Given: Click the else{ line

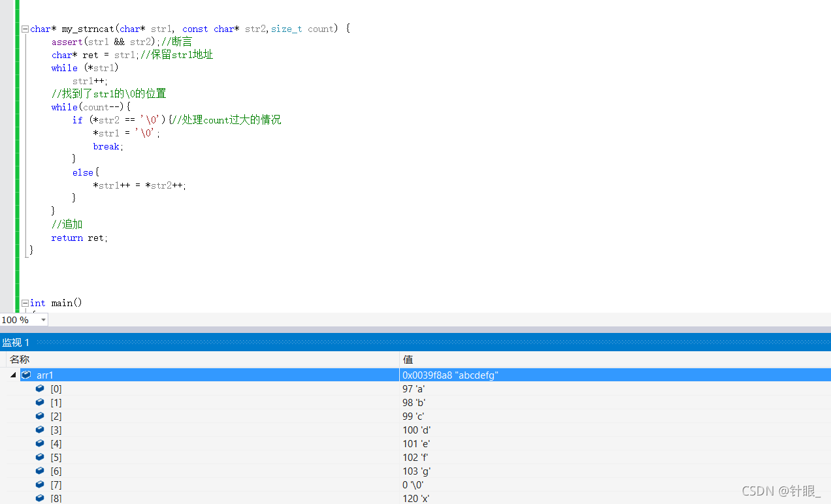Looking at the screenshot, I should point(86,172).
